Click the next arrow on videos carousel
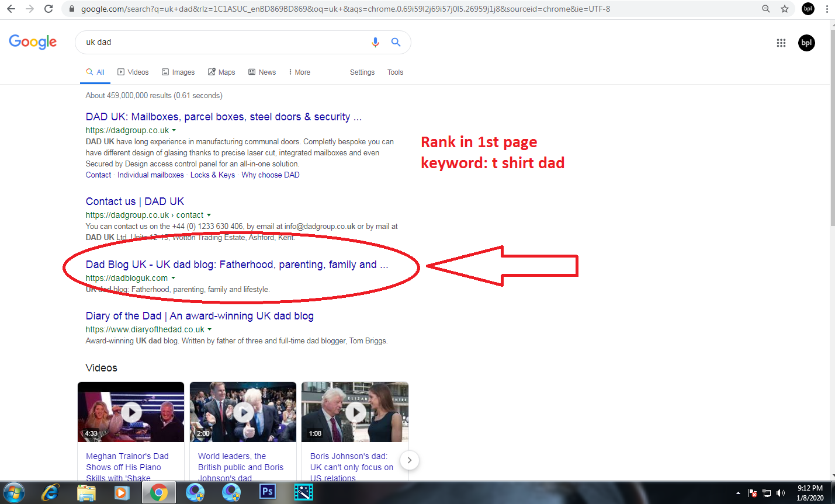Viewport: 835px width, 504px height. click(x=409, y=460)
